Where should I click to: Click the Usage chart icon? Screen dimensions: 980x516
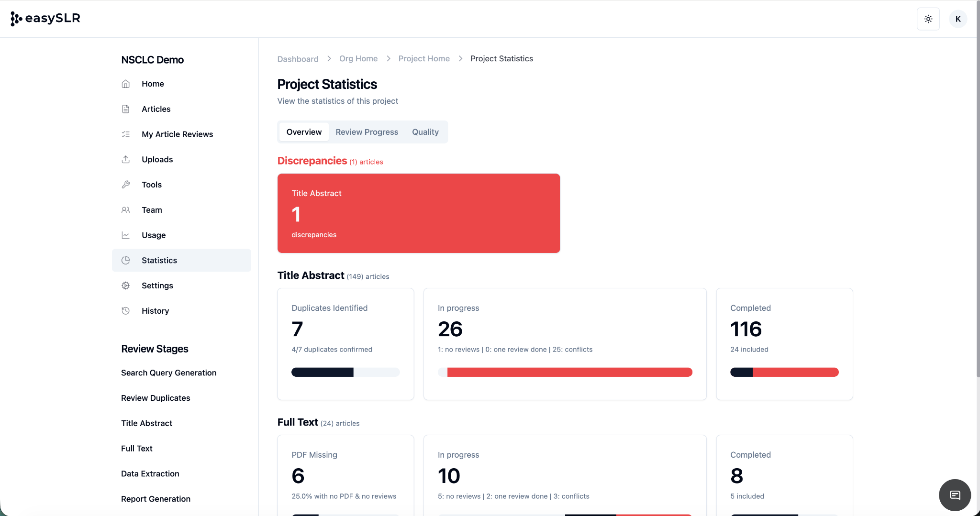pos(126,235)
